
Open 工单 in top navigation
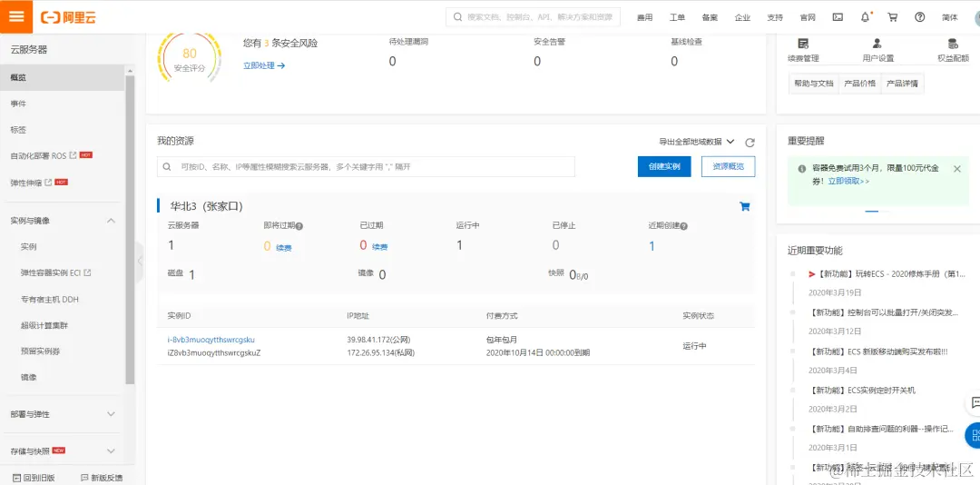pyautogui.click(x=677, y=17)
